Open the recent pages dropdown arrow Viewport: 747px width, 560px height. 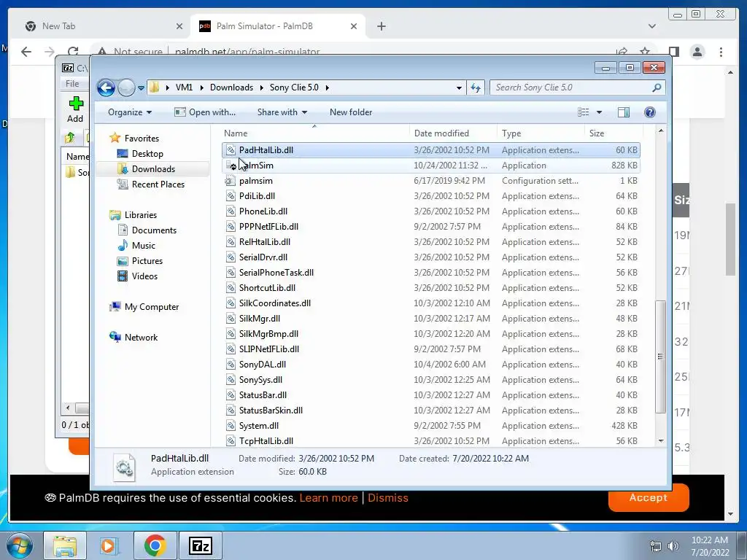click(141, 88)
